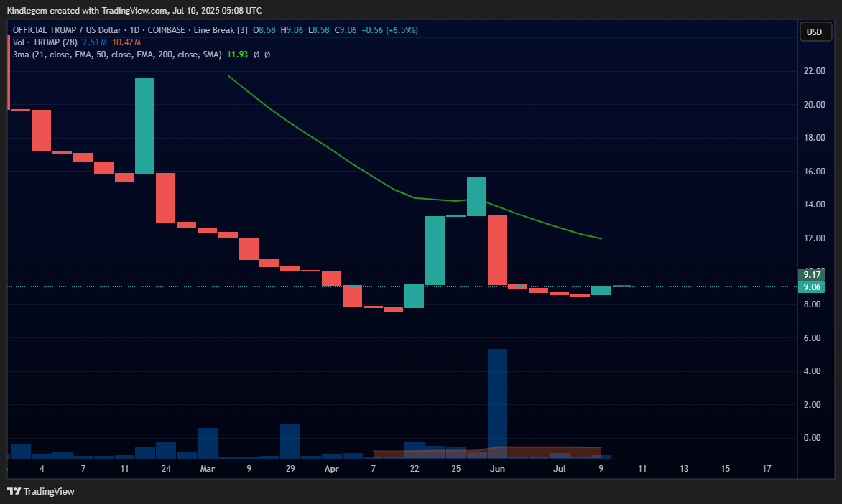The height and width of the screenshot is (504, 842).
Task: Click the 24 date label on time axis
Action: click(166, 469)
